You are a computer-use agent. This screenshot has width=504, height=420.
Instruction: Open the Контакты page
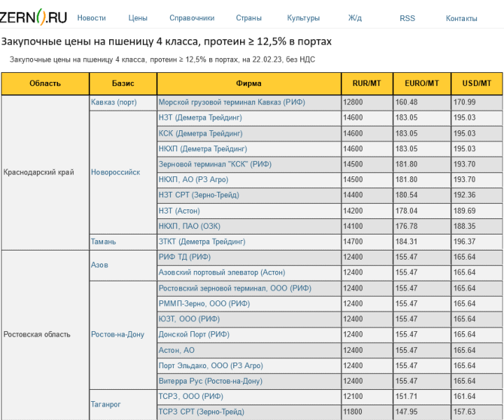click(x=461, y=18)
